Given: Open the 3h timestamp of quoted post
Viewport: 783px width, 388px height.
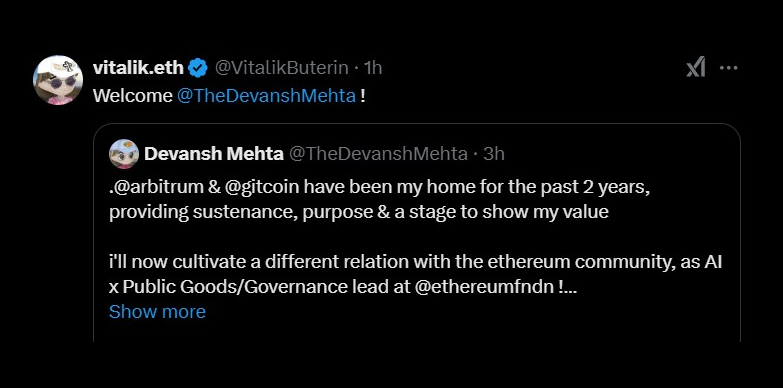Looking at the screenshot, I should (493, 154).
